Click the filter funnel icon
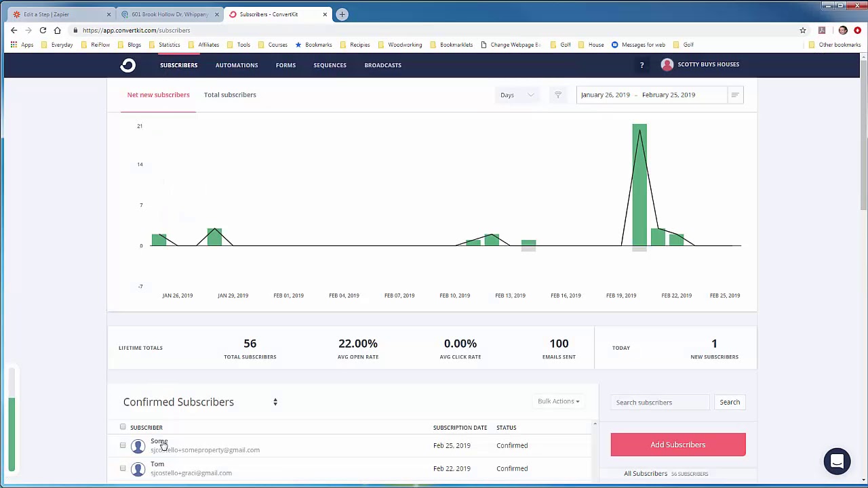This screenshot has width=868, height=488. coord(557,95)
